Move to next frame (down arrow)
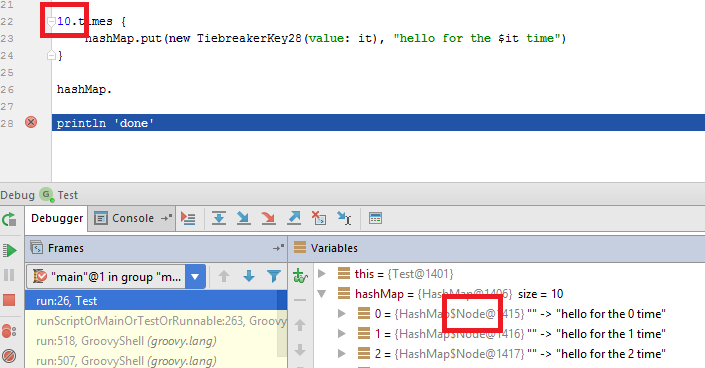This screenshot has width=705, height=368. pyautogui.click(x=249, y=276)
